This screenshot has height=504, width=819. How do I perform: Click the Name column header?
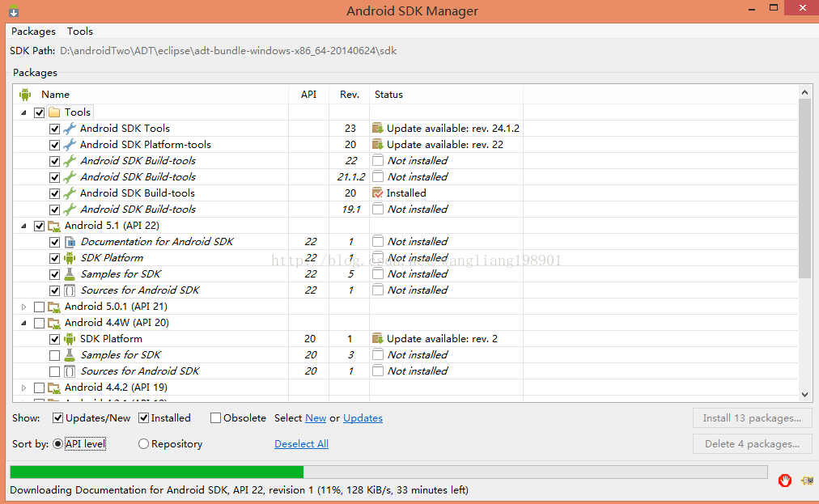(151, 95)
